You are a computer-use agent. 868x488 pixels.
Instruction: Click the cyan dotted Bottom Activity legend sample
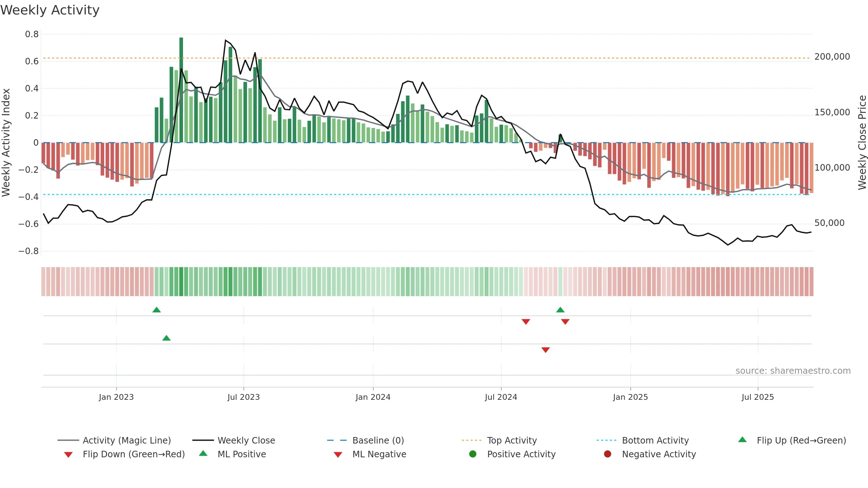point(607,440)
